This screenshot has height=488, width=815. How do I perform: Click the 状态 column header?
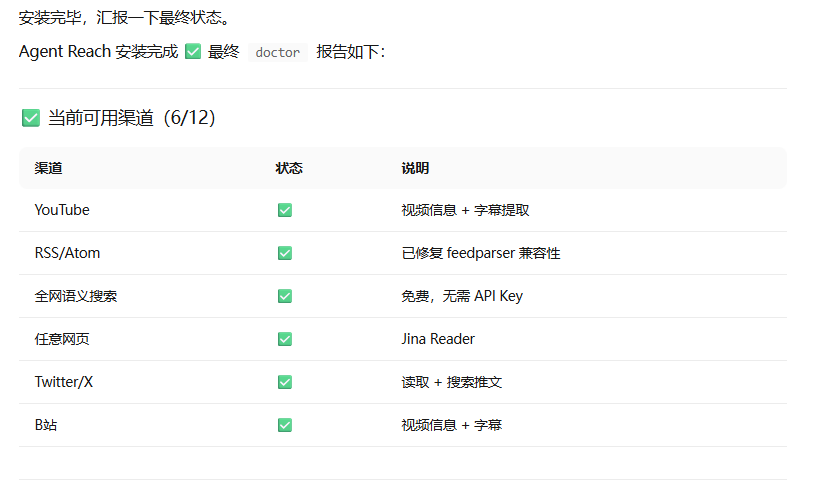(x=289, y=168)
